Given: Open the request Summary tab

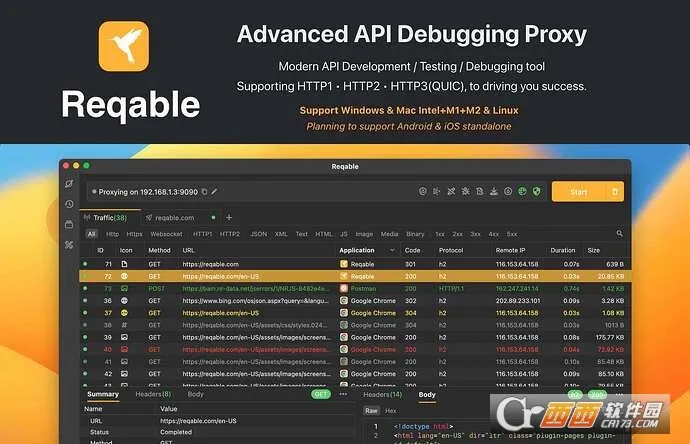Looking at the screenshot, I should [x=103, y=394].
